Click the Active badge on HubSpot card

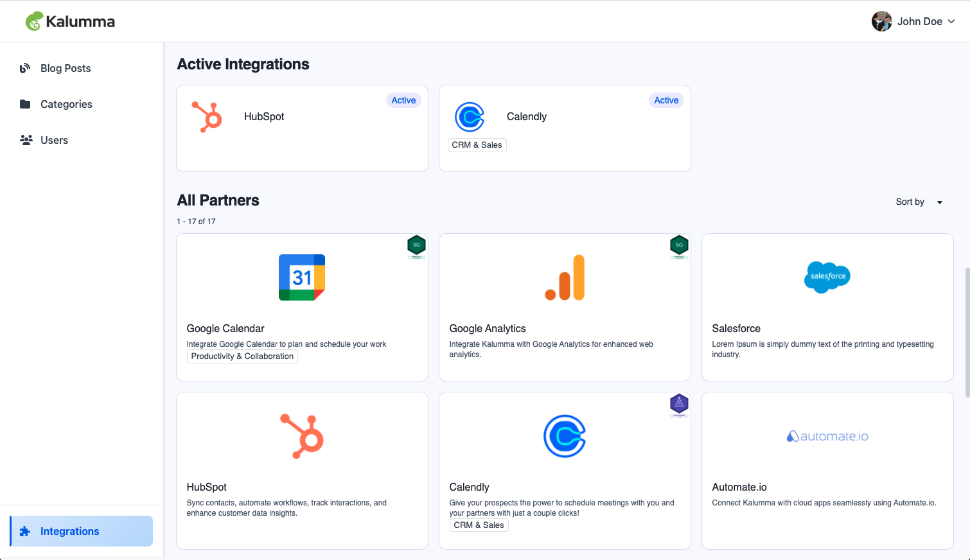(x=403, y=100)
